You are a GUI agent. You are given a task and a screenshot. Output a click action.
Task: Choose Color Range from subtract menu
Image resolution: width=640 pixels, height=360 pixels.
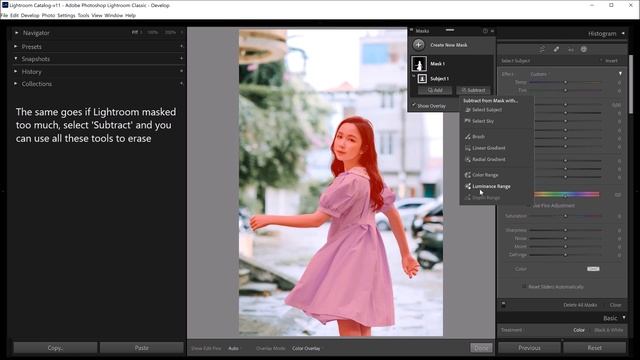pyautogui.click(x=485, y=175)
